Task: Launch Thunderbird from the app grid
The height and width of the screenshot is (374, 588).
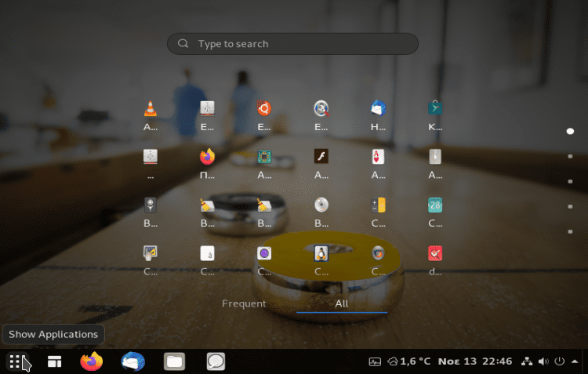Action: coord(379,109)
